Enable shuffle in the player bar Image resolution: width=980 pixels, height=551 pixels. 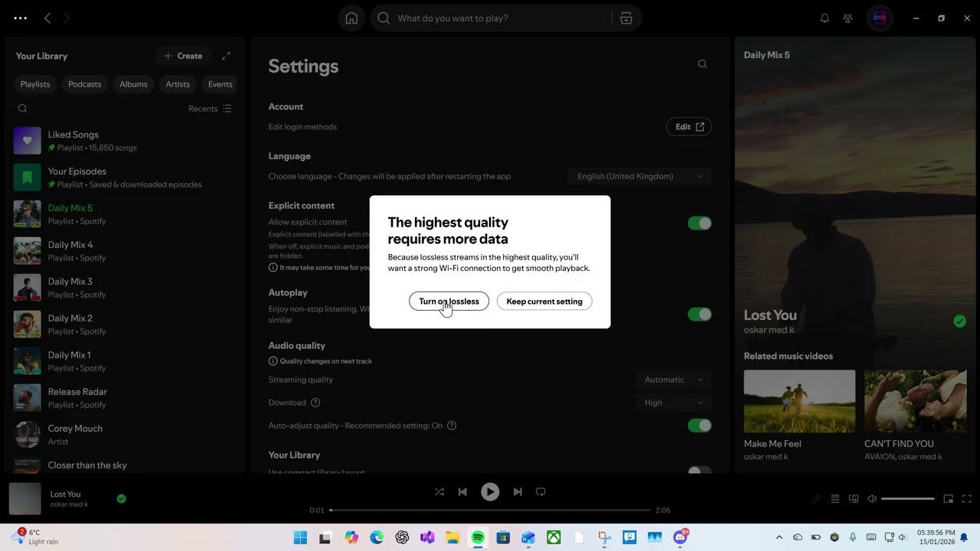coord(439,492)
